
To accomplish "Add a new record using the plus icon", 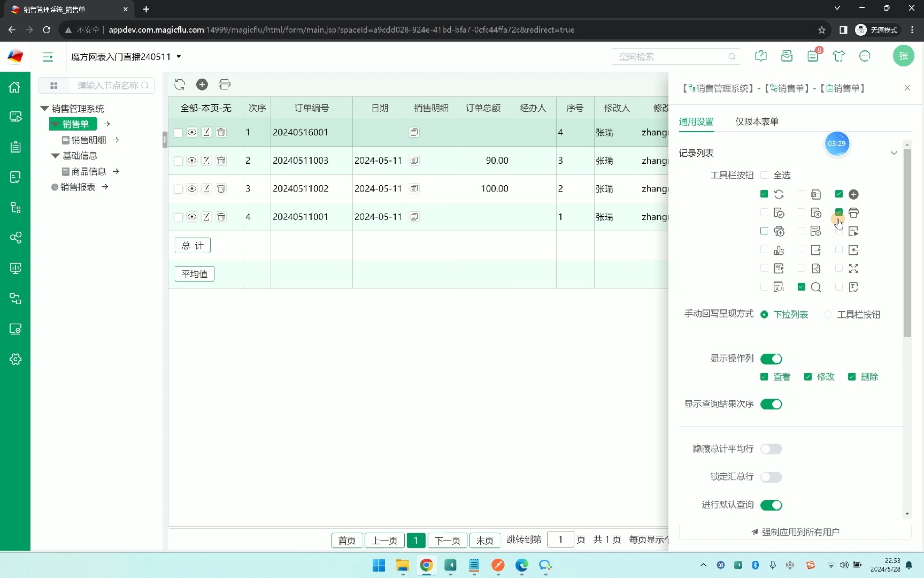I will (x=202, y=85).
